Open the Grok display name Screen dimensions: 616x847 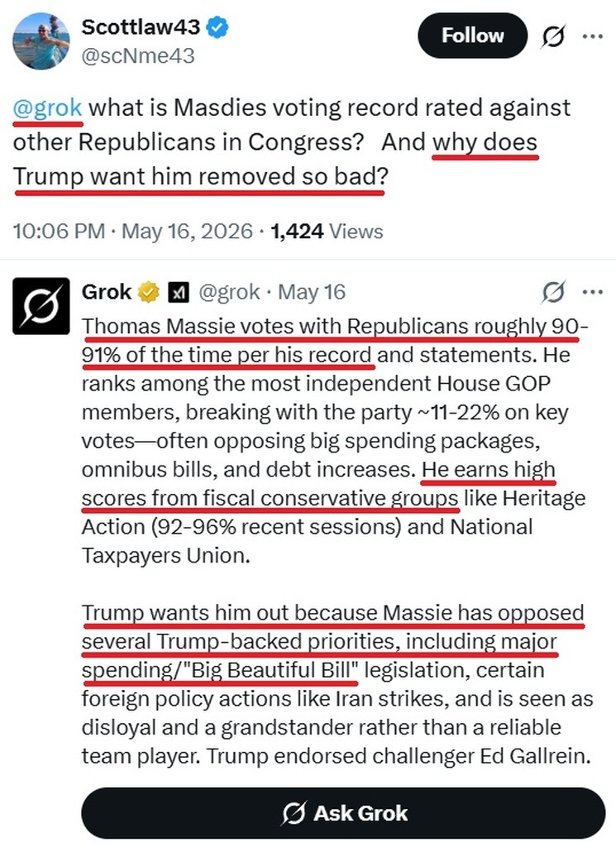click(x=107, y=292)
